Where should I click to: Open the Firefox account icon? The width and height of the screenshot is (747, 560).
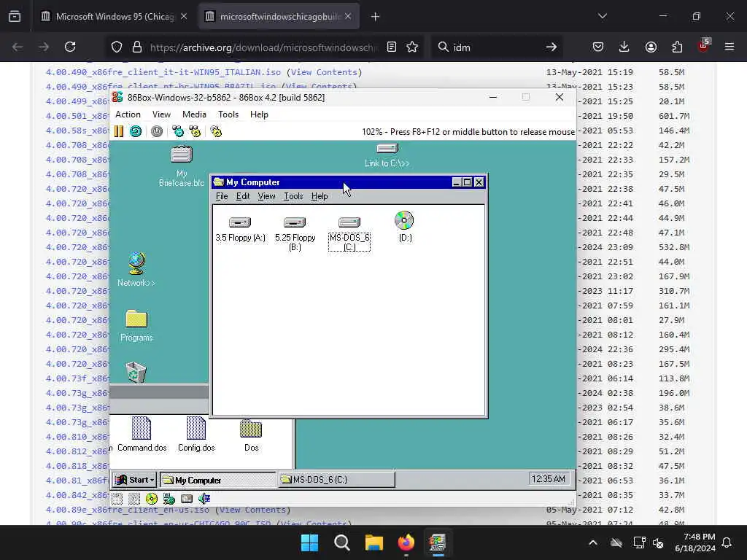651,47
